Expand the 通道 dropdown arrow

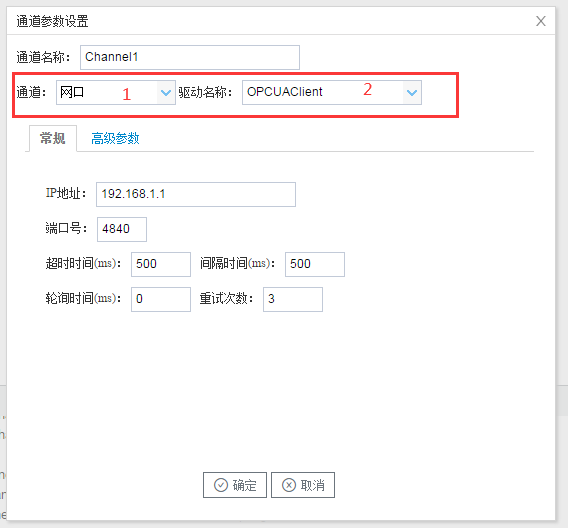(x=166, y=93)
